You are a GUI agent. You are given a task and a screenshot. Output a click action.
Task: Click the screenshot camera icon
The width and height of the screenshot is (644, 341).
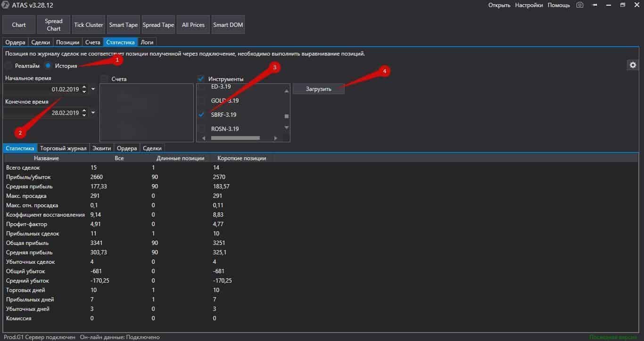[579, 5]
